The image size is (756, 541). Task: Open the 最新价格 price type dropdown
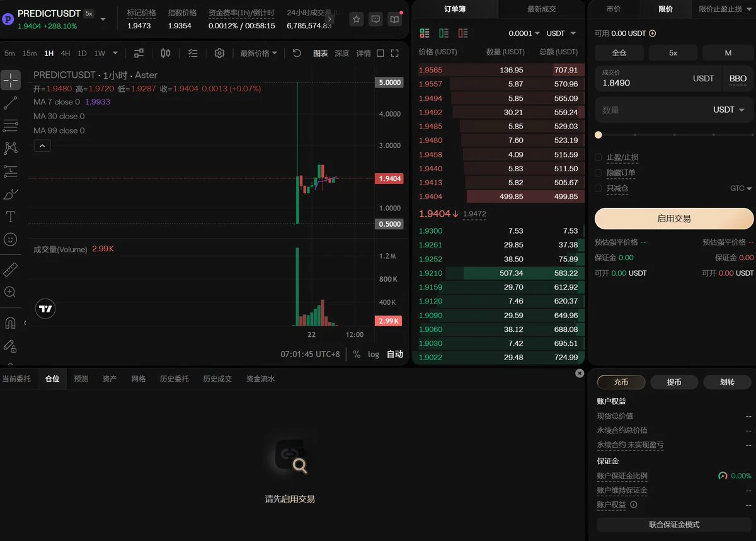pyautogui.click(x=258, y=54)
